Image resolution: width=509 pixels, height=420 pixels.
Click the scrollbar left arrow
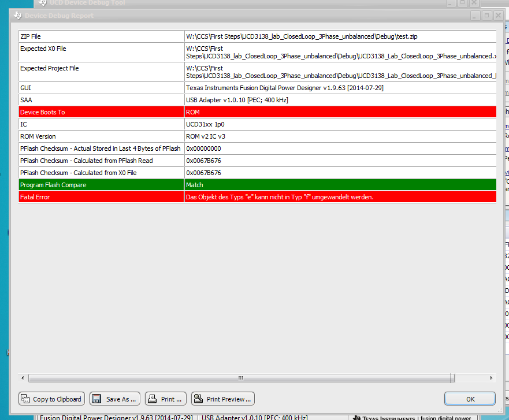(23, 378)
